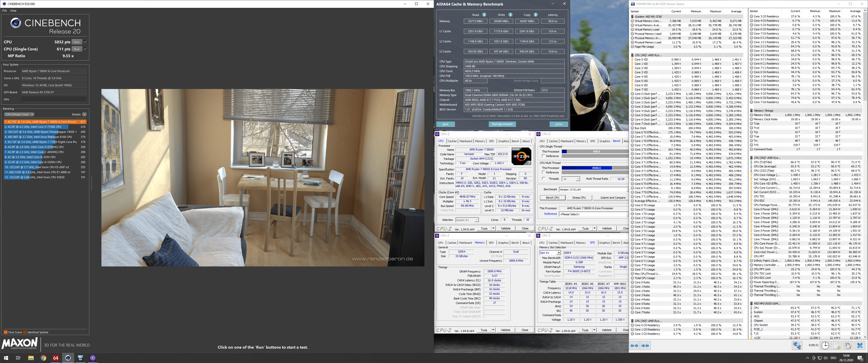
Task: Run the CPU (Single Core) test
Action: click(x=77, y=49)
